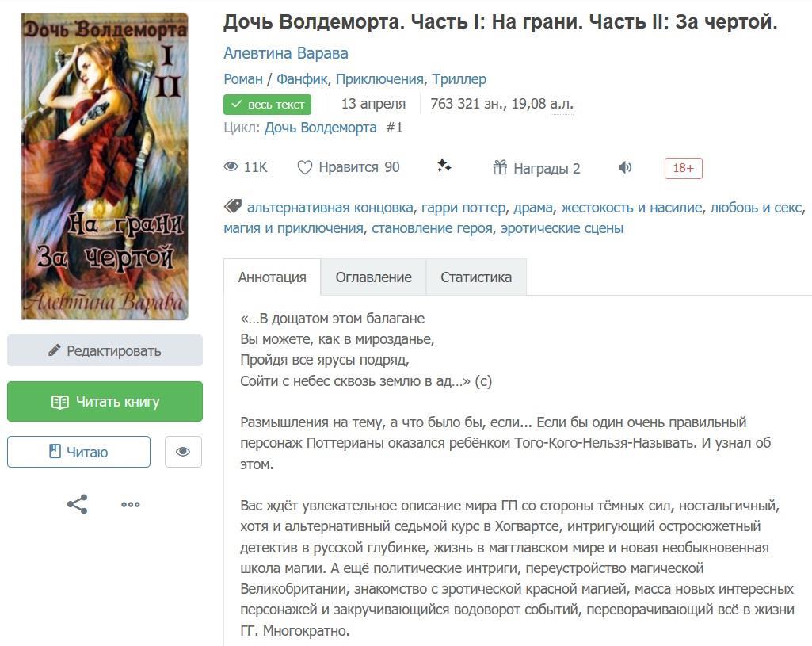Switch to the Статистика tab
The height and width of the screenshot is (646, 812).
pos(476,277)
